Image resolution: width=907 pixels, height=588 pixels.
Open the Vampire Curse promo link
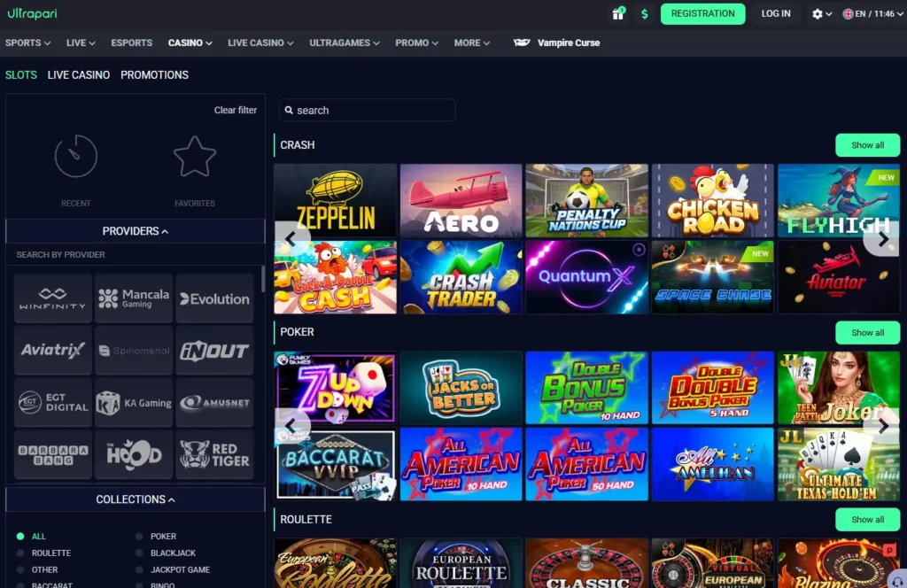(556, 43)
